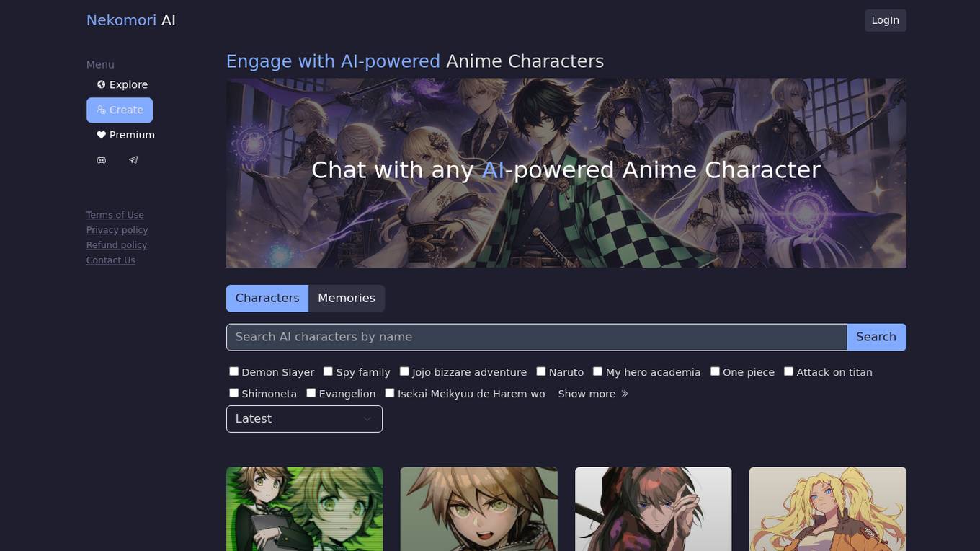Toggle the One piece checkbox
Viewport: 980px width, 551px height.
(x=715, y=371)
